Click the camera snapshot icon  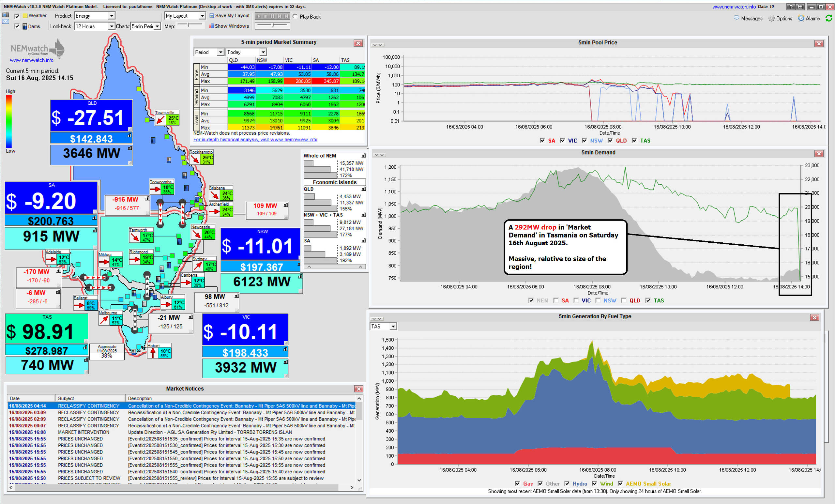tap(6, 15)
